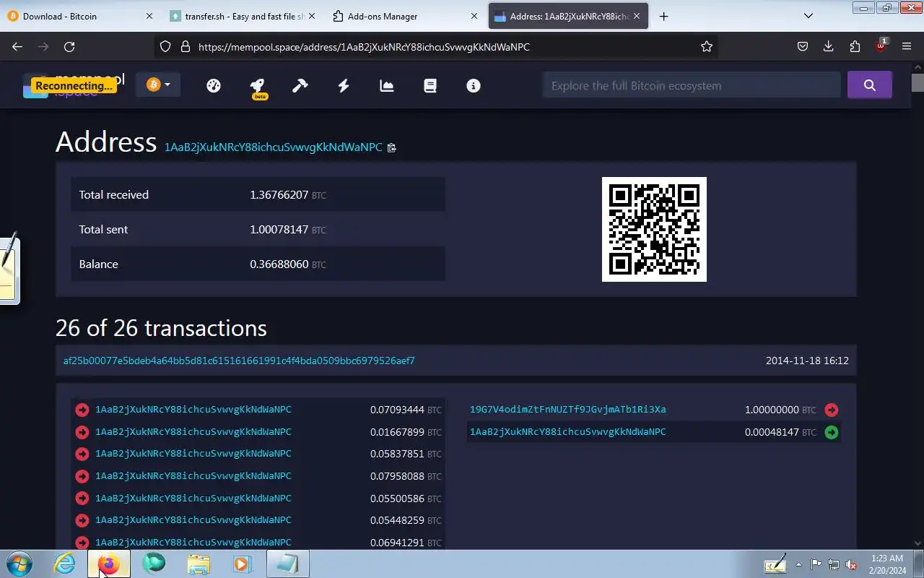Open the Accelerator rocket beta icon
Screen dimensions: 924x578
tap(258, 87)
